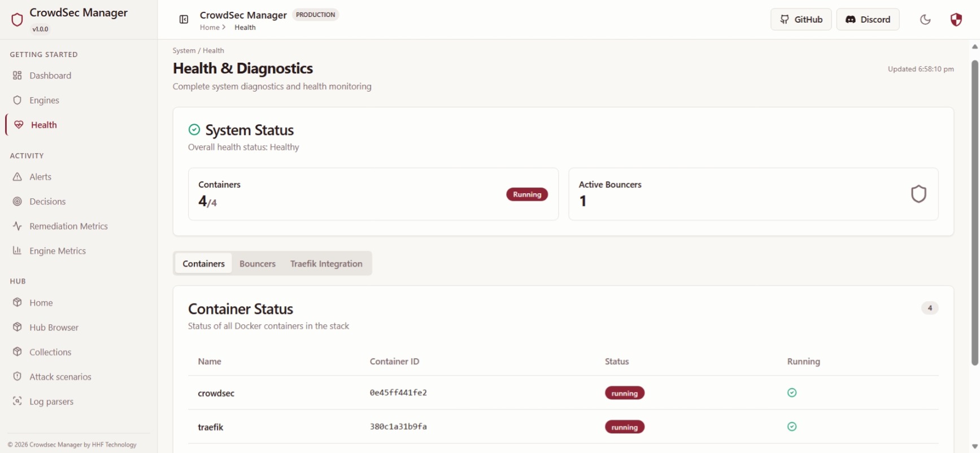Click the Hub Browser box icon

18,327
